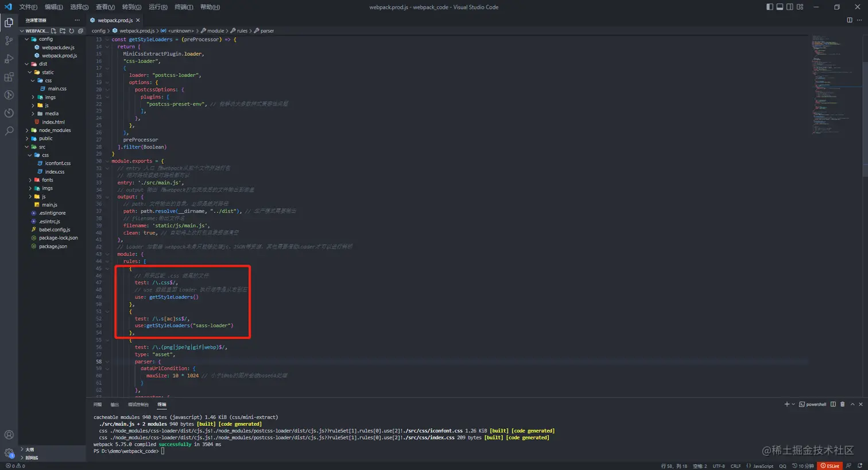The image size is (868, 470).
Task: Open the Explorer view in the activity bar
Action: click(9, 22)
